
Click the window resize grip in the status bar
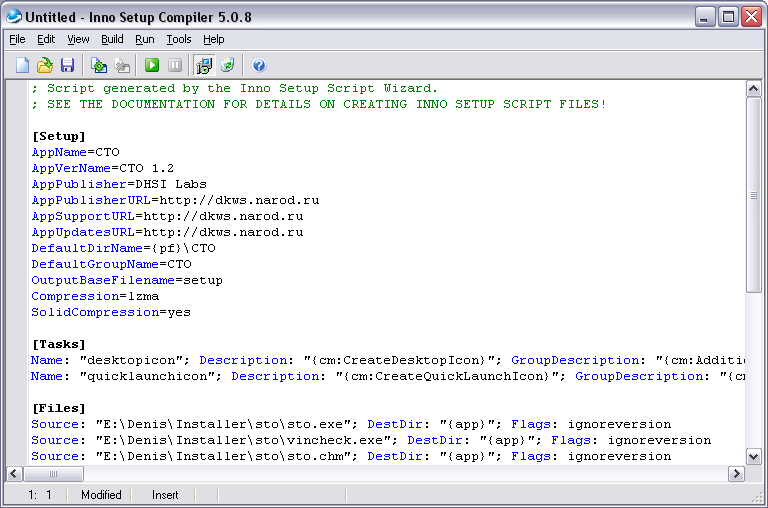pos(757,497)
